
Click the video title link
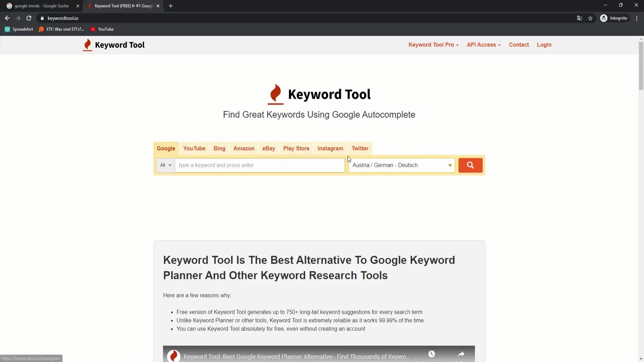pyautogui.click(x=297, y=357)
